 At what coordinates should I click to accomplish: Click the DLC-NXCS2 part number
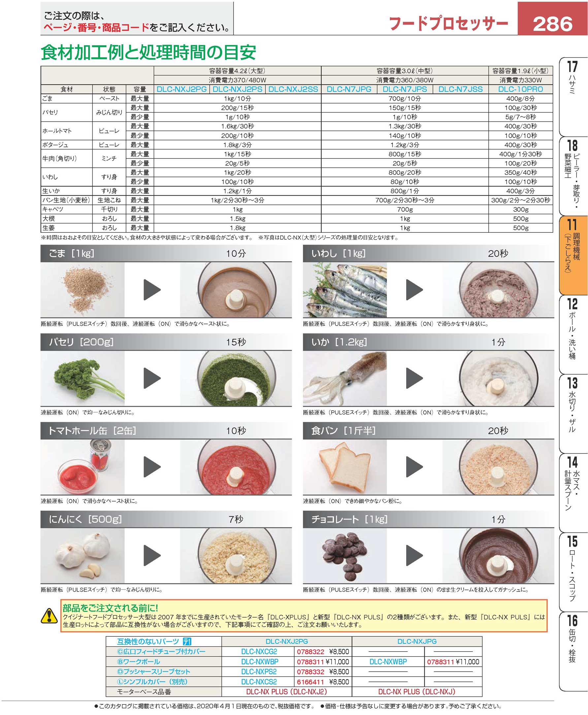pos(259,682)
